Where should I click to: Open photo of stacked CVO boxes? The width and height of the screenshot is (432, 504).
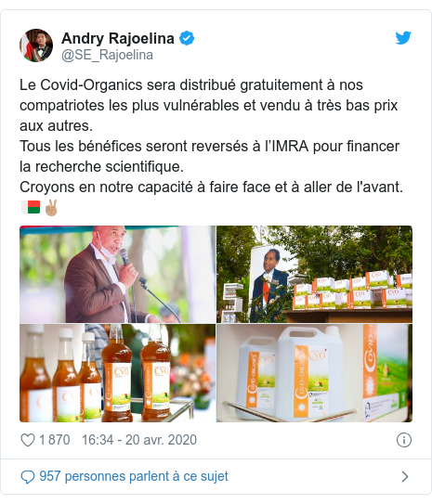pos(314,274)
